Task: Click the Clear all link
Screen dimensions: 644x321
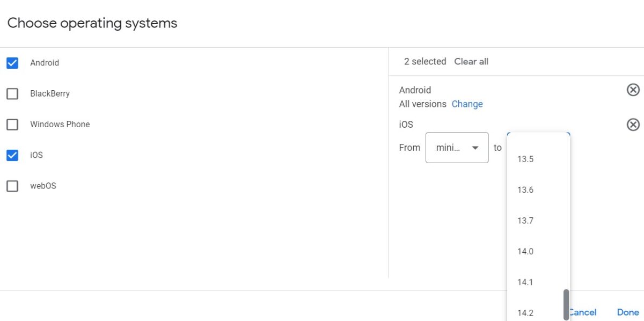Action: click(x=471, y=62)
